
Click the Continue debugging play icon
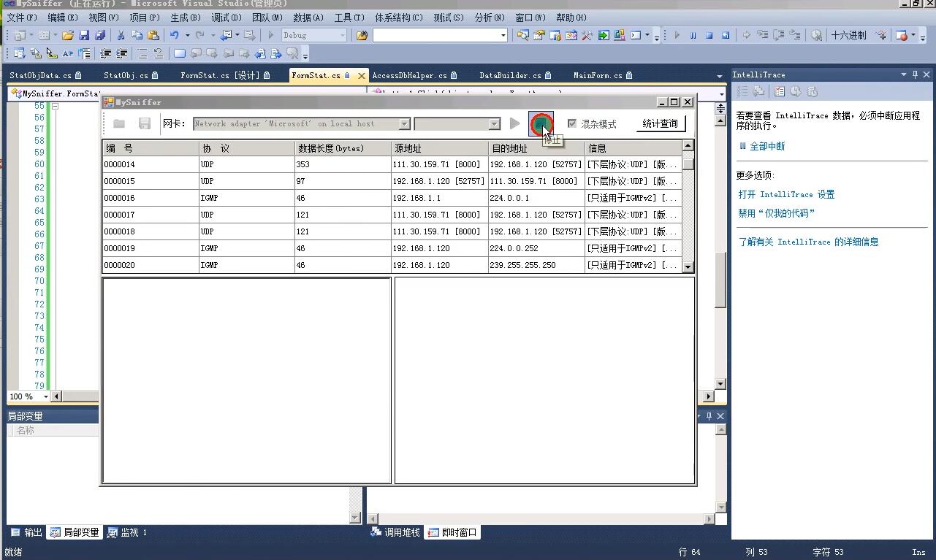coord(677,35)
